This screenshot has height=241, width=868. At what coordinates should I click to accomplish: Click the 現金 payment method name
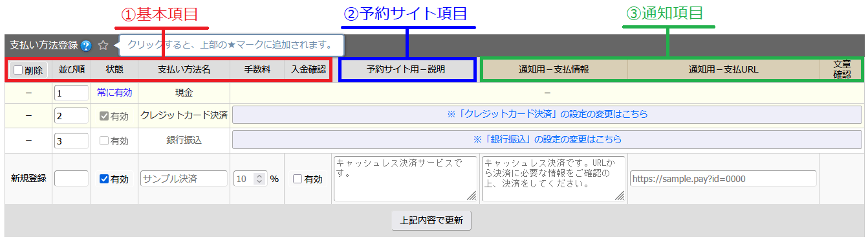184,93
